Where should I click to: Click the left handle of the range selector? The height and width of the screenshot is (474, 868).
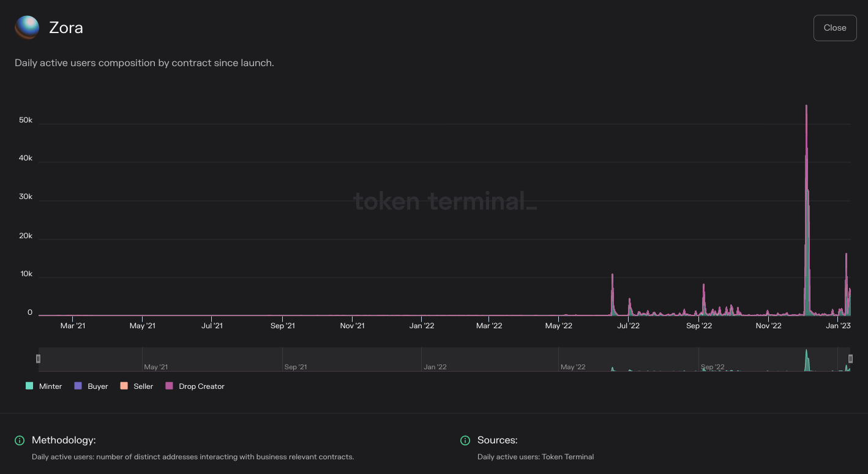tap(39, 358)
